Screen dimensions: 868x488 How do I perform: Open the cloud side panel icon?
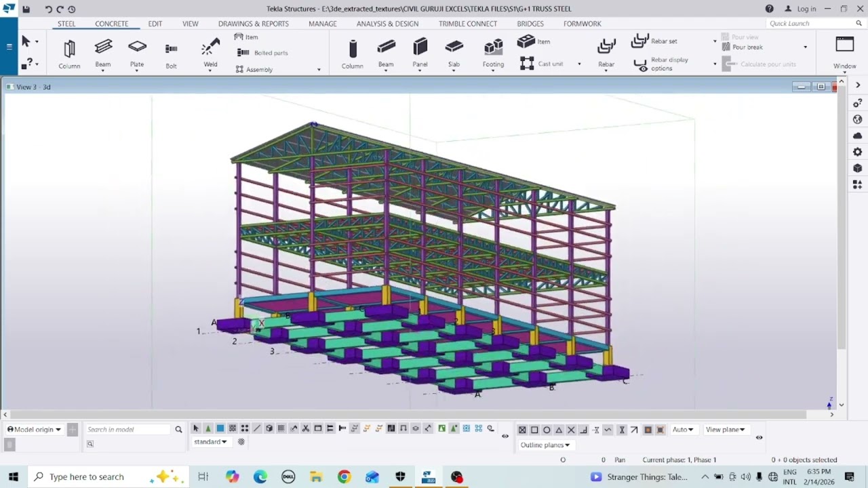(x=857, y=136)
